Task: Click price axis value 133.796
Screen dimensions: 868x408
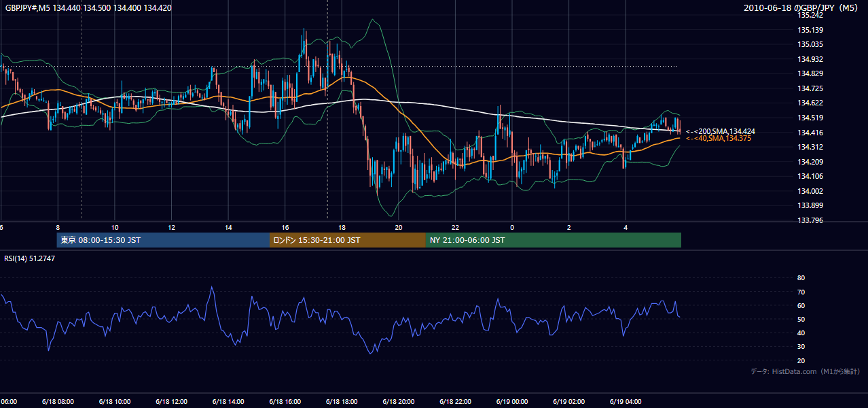Action: coord(810,220)
